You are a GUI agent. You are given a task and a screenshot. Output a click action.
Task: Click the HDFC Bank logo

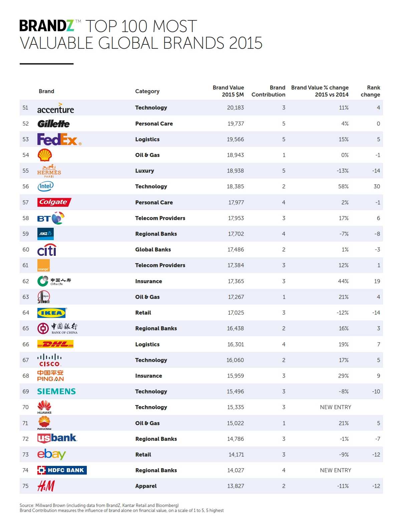tap(62, 470)
